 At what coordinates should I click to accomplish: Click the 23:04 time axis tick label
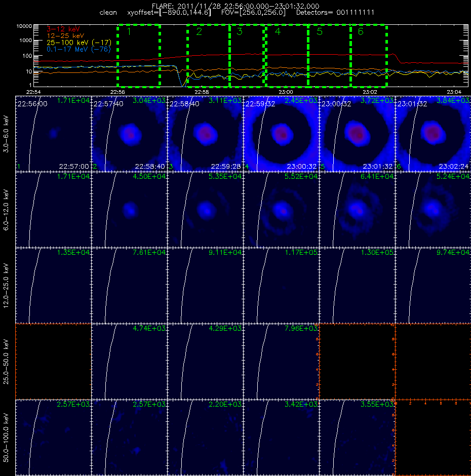(454, 92)
